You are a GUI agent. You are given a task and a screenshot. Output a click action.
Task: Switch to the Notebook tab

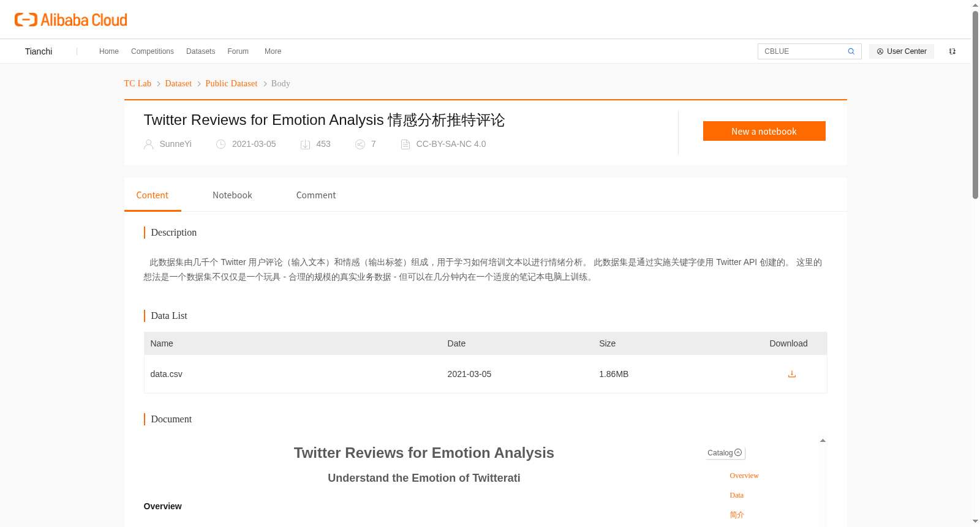(x=232, y=195)
